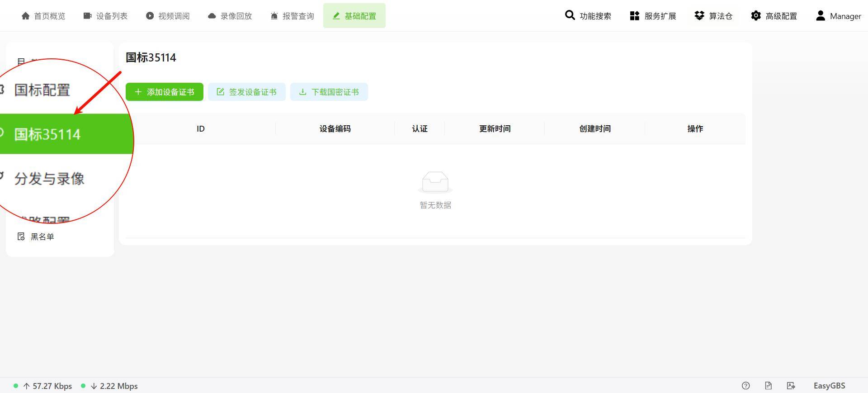868x393 pixels.
Task: Open the 报警查询 alarm query page
Action: 292,16
